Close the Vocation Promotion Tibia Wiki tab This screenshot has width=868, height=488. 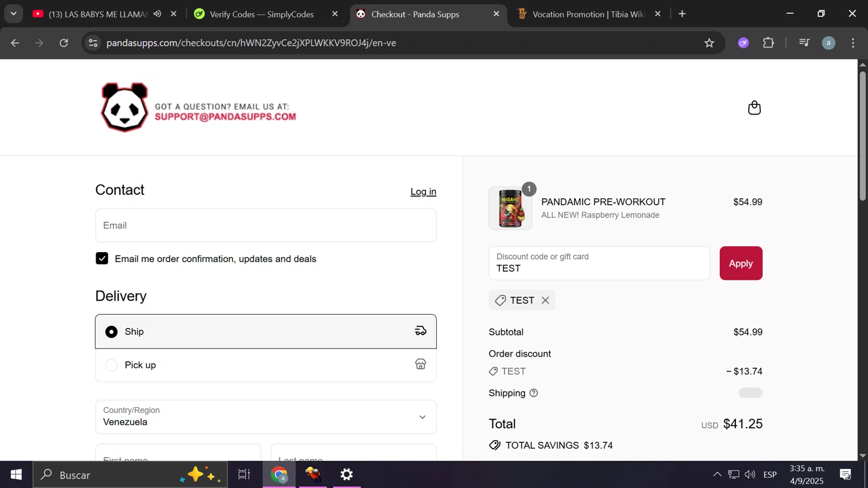point(658,14)
